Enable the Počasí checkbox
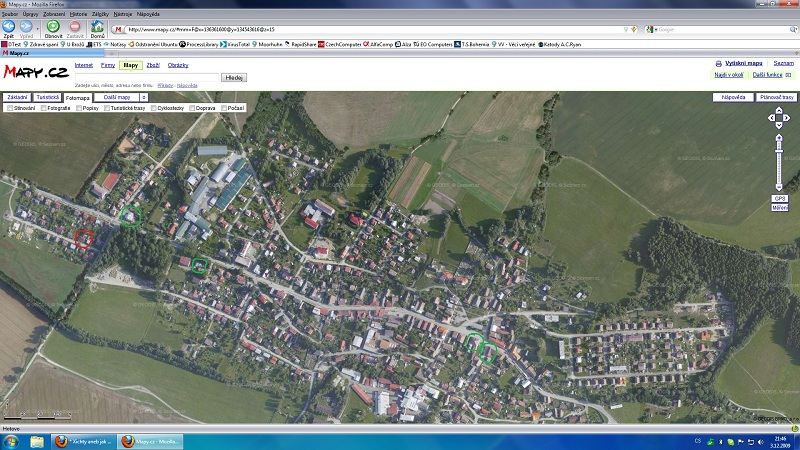 [x=224, y=108]
